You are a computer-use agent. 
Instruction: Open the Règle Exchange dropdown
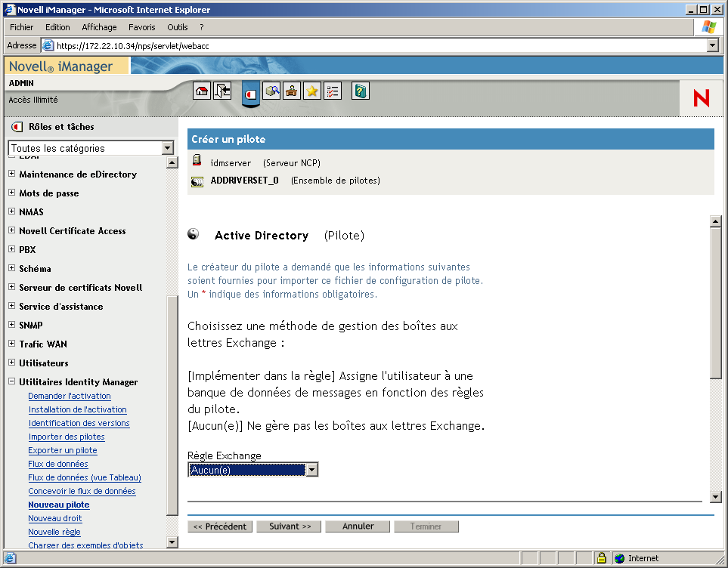click(312, 469)
